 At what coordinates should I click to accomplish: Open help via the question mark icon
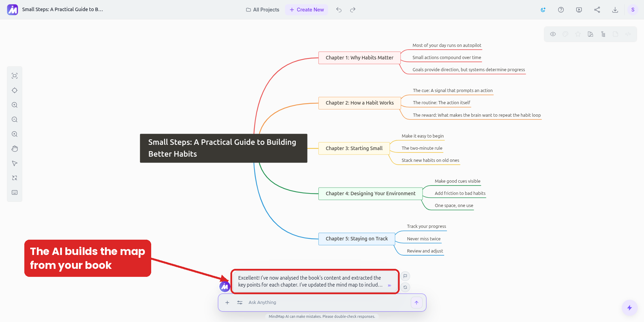(561, 10)
